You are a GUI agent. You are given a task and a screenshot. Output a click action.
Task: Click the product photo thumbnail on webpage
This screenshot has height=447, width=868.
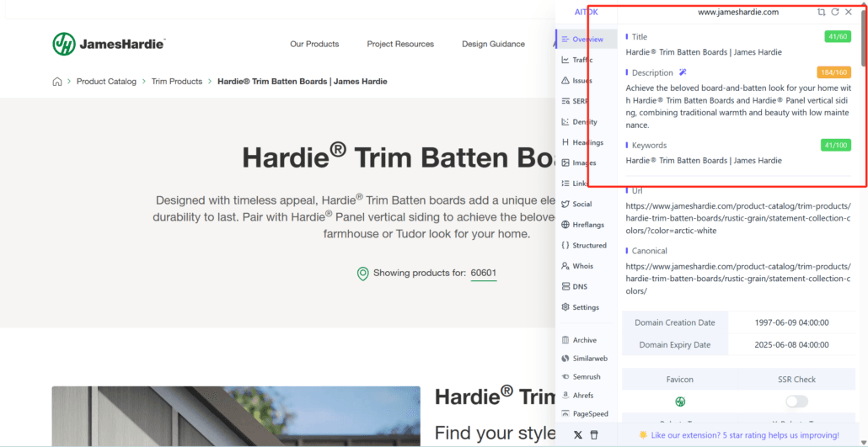point(236,416)
